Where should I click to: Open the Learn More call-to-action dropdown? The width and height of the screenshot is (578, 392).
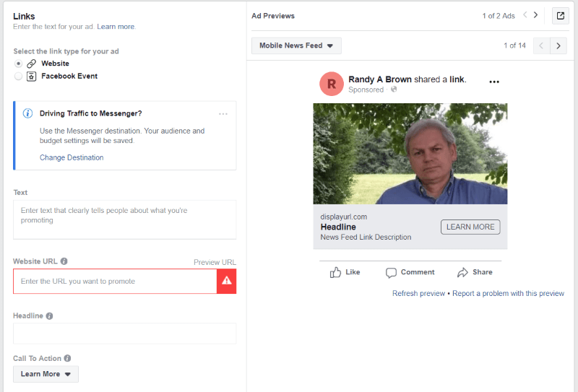click(46, 374)
